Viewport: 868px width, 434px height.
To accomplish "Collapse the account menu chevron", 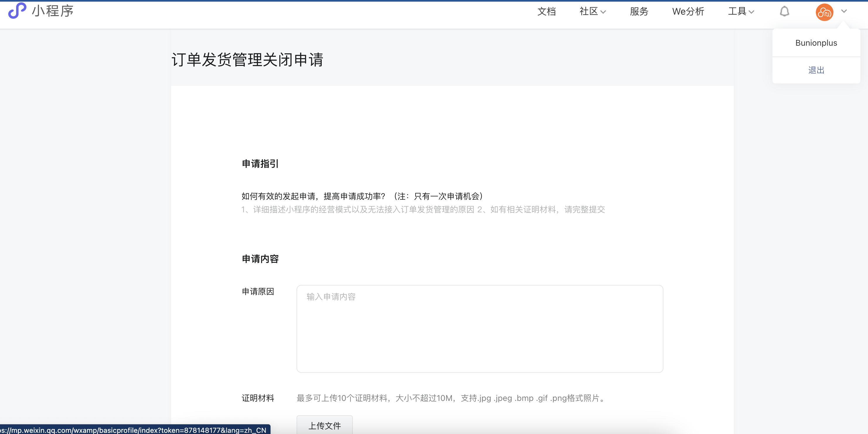I will click(x=844, y=11).
